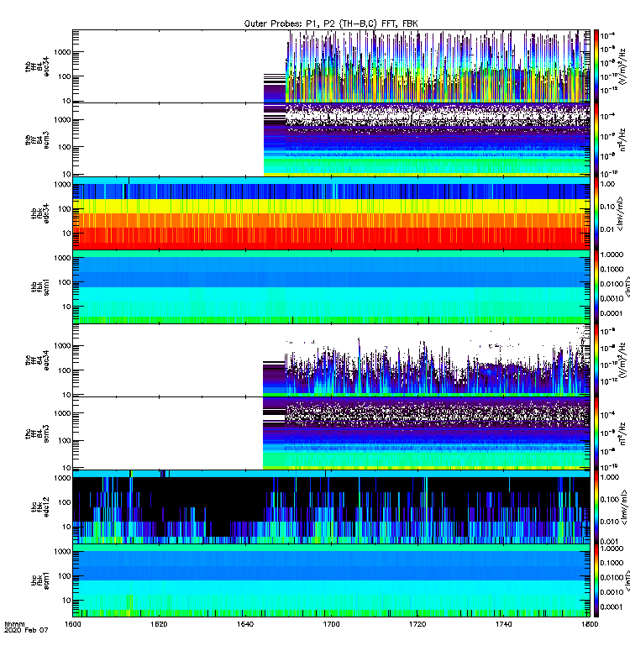Click the color bar beside thb scm3 spectrogram
The image size is (630, 672).
[596, 139]
